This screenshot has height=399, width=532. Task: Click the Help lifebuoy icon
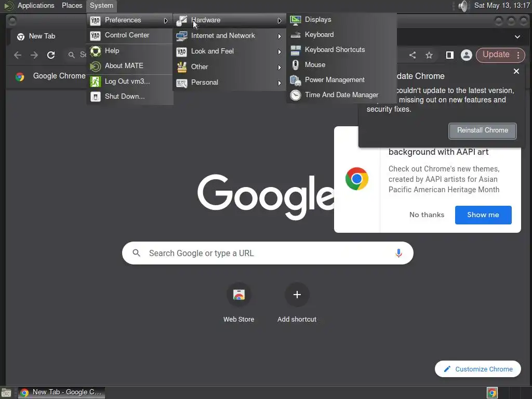click(96, 51)
